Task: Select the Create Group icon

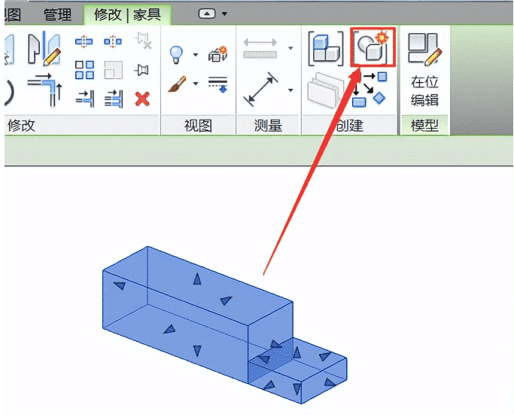Action: coord(326,47)
